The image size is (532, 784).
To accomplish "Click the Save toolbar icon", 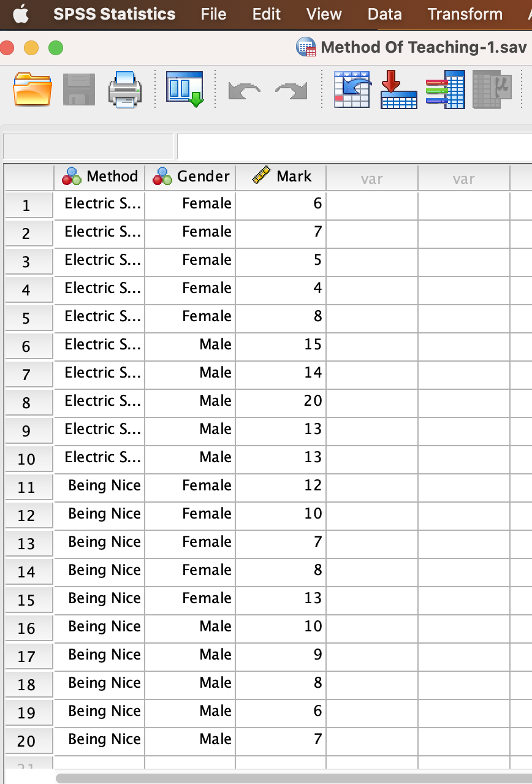I will 78,89.
